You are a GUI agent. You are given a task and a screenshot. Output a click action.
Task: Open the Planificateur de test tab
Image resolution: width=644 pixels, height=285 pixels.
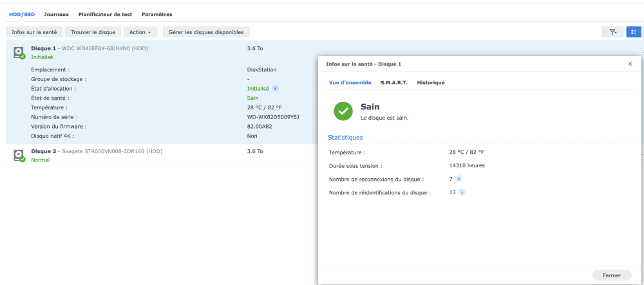click(106, 14)
